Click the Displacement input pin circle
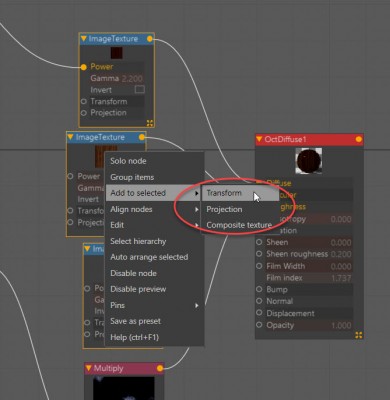 [259, 313]
